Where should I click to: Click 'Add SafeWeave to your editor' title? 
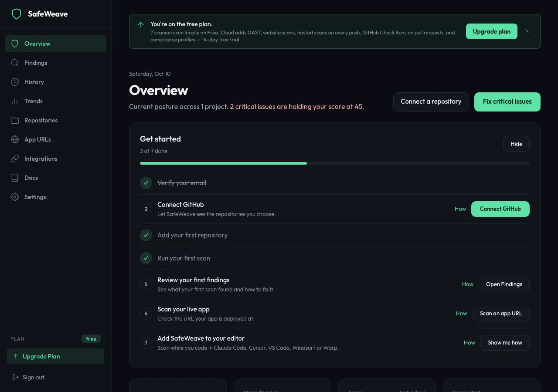(x=201, y=338)
